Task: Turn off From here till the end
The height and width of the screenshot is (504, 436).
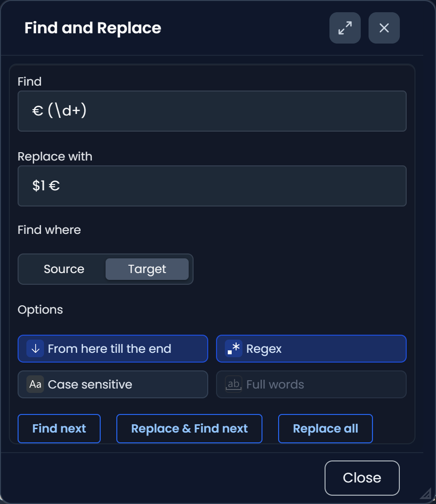Action: pyautogui.click(x=112, y=348)
